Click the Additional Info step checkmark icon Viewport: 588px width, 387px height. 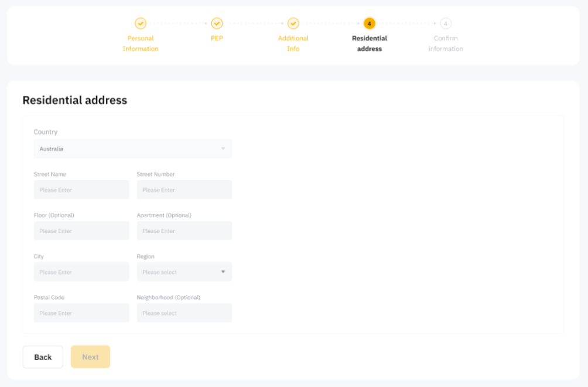[293, 23]
